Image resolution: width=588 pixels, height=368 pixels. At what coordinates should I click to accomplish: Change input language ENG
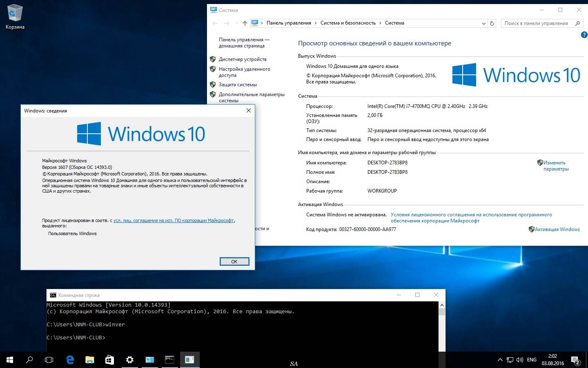(x=532, y=360)
